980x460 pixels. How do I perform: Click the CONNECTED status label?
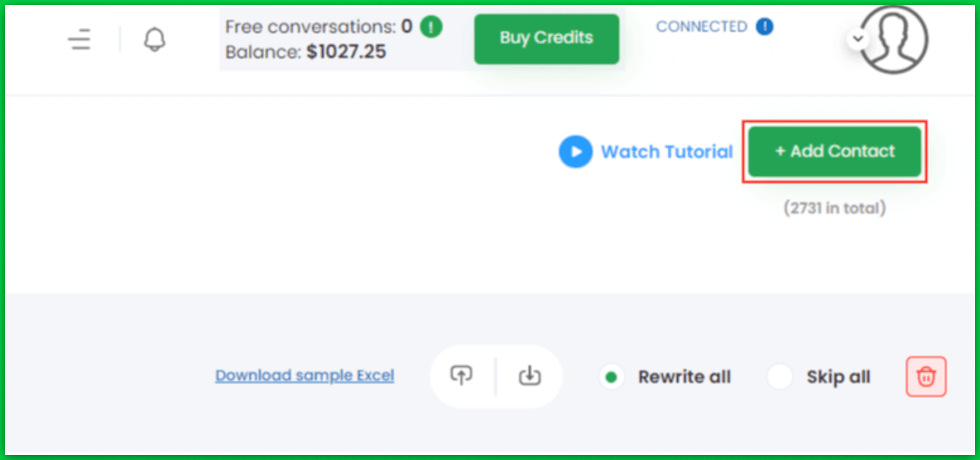(701, 27)
